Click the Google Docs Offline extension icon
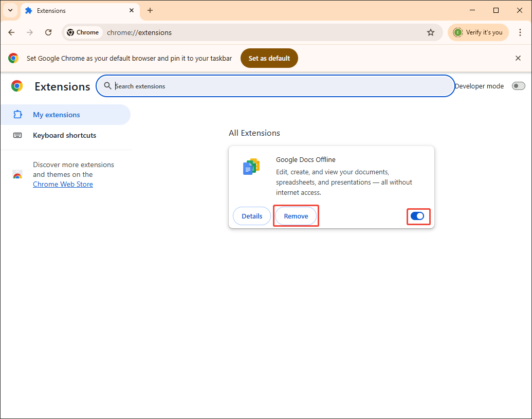This screenshot has width=532, height=419. coord(251,166)
